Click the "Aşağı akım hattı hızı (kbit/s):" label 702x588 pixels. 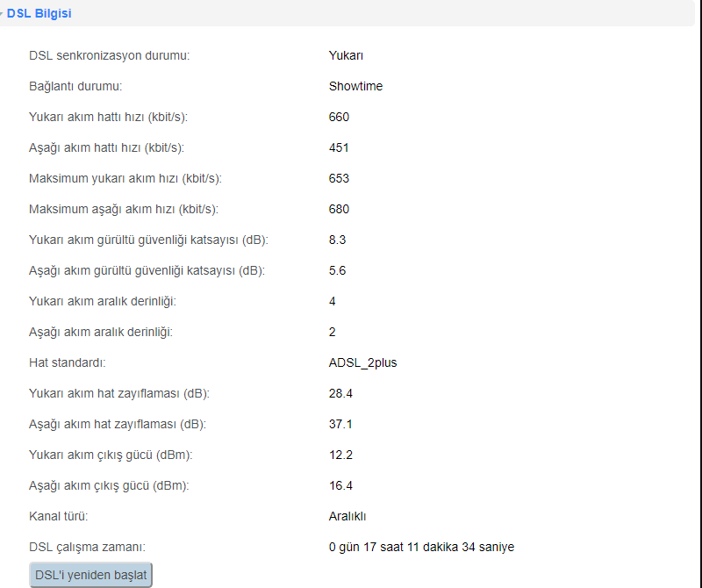click(x=106, y=147)
